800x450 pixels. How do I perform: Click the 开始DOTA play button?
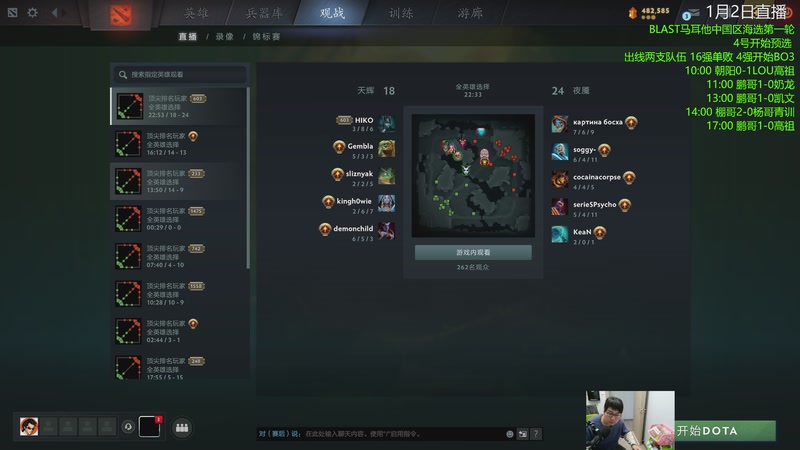point(725,431)
